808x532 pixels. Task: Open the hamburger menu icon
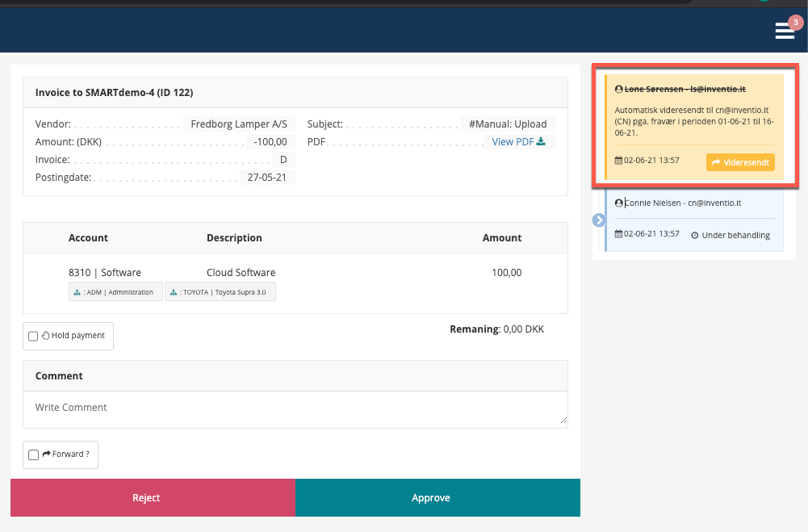click(x=785, y=31)
